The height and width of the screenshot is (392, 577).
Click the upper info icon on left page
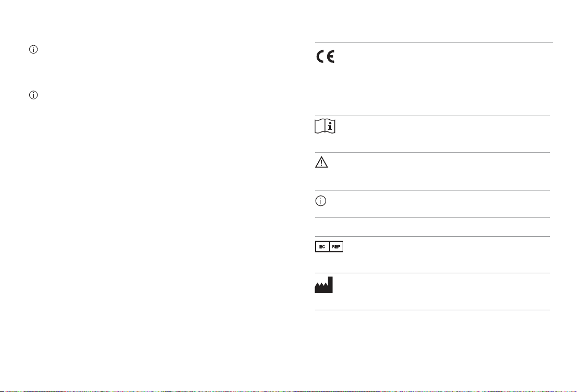tap(34, 49)
